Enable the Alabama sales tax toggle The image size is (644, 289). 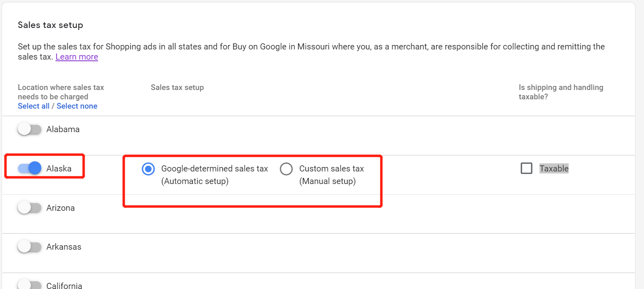pyautogui.click(x=30, y=129)
